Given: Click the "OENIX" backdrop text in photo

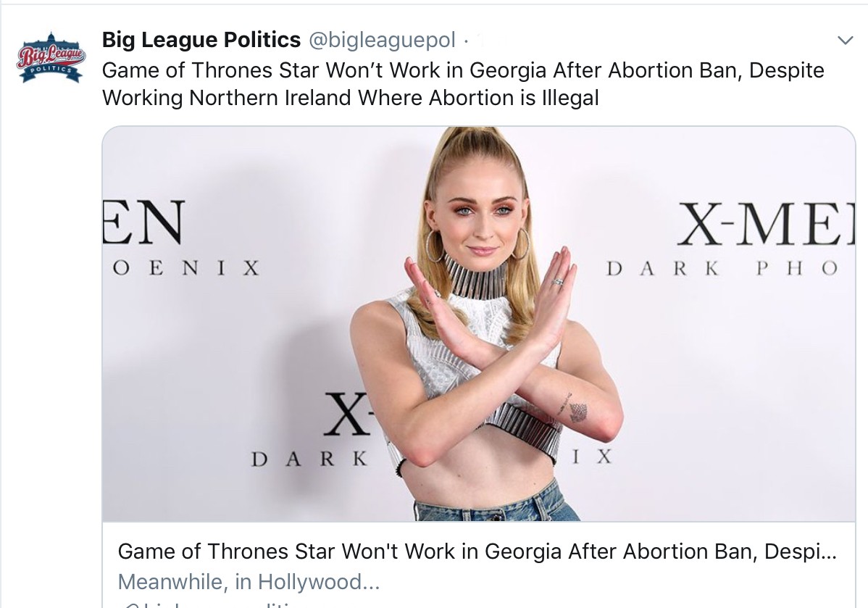Looking at the screenshot, I should click(187, 268).
